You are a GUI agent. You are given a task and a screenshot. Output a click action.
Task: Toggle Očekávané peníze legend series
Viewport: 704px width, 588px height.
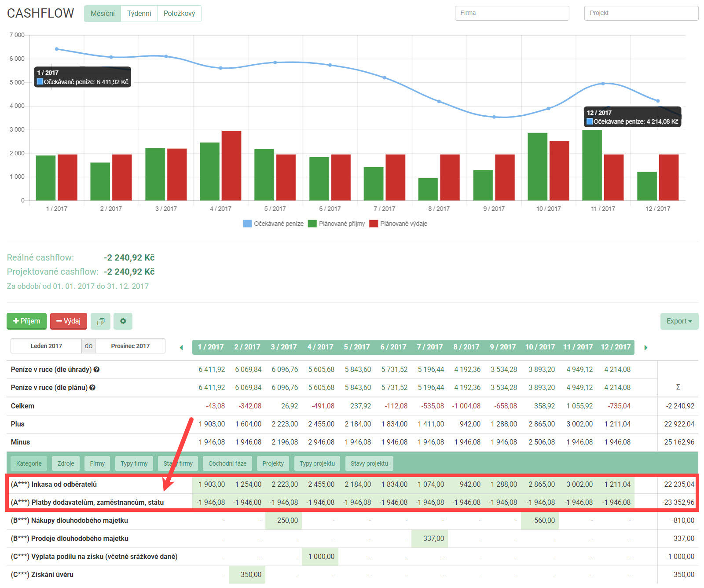[x=273, y=224]
